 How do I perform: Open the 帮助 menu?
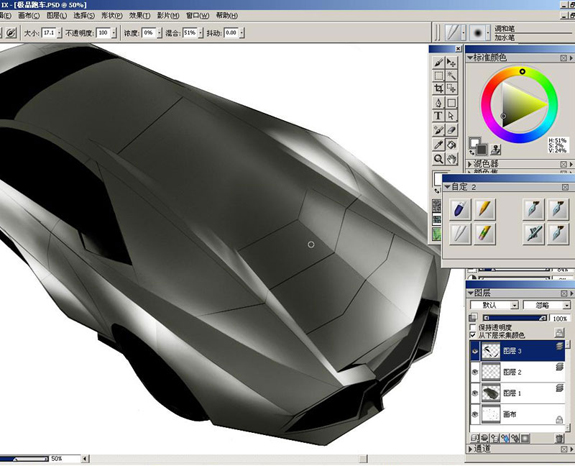click(227, 15)
